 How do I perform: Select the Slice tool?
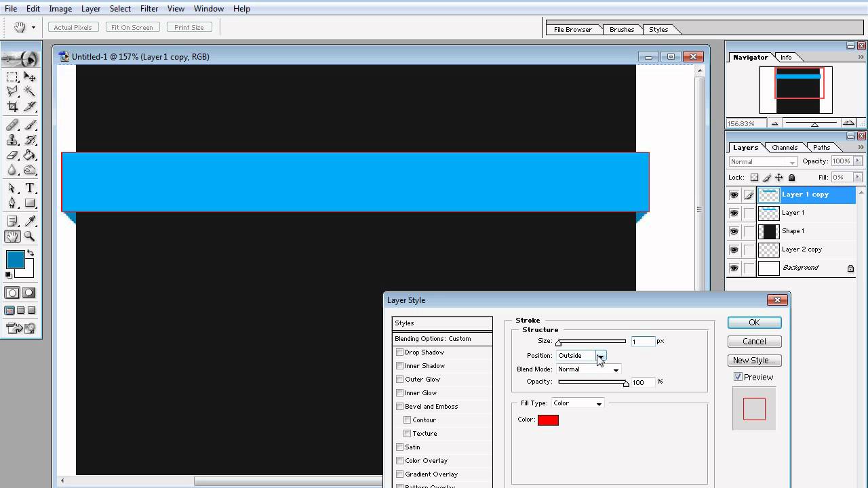point(30,106)
